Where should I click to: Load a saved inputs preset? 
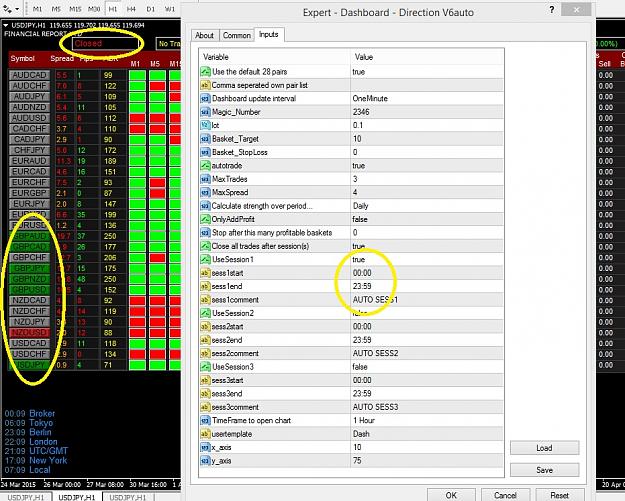coord(544,448)
